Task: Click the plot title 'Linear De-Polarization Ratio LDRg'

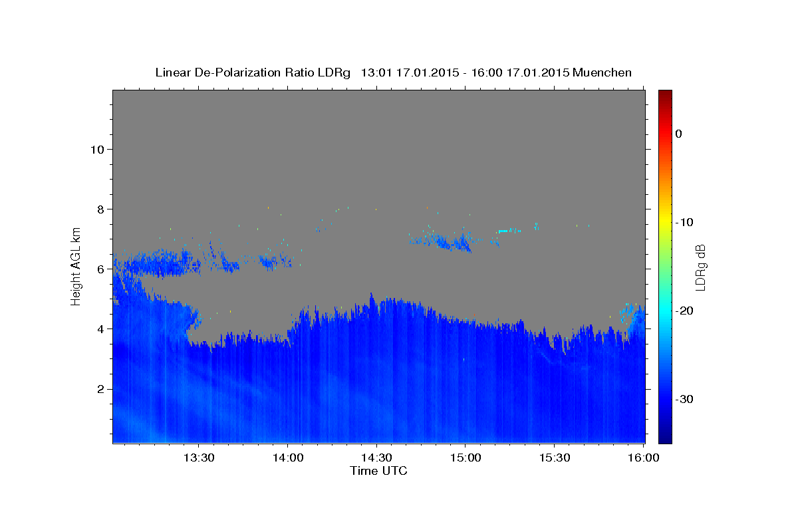Action: [x=253, y=72]
